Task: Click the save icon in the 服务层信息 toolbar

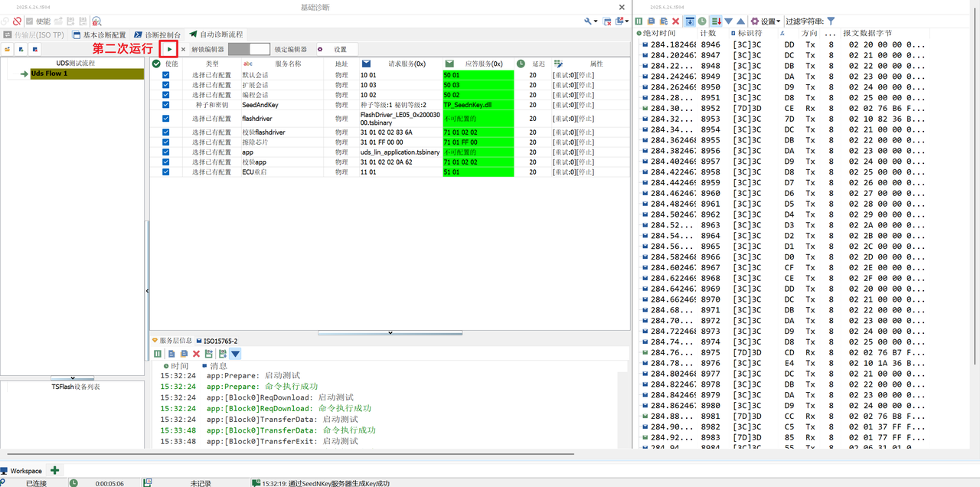Action: click(x=207, y=353)
